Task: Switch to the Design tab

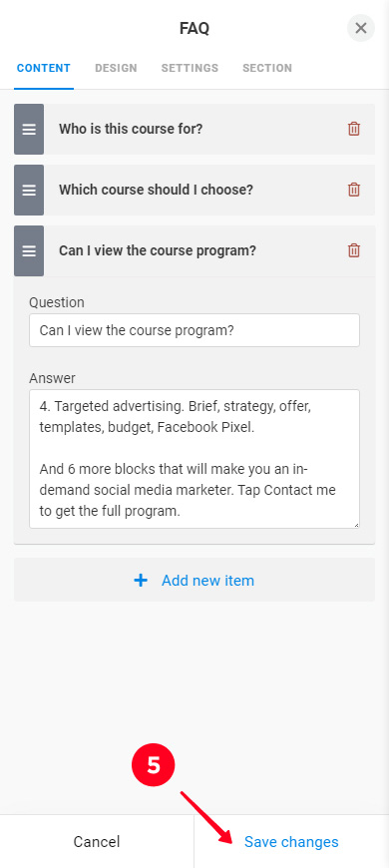Action: [116, 68]
